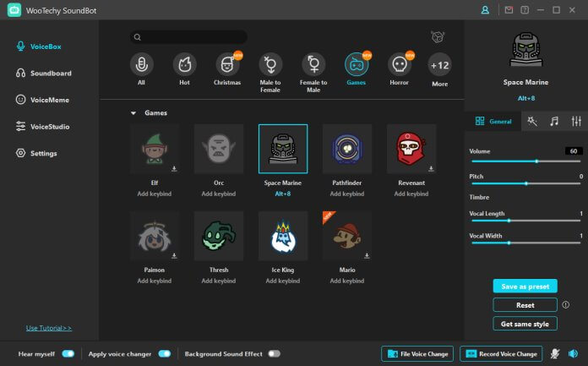Select the Male to Female category icon
This screenshot has height=366, width=588.
tap(270, 64)
